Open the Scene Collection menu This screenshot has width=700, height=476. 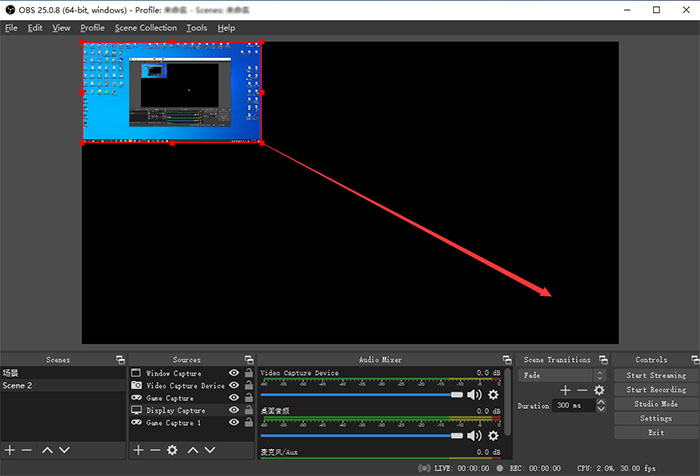(x=146, y=28)
